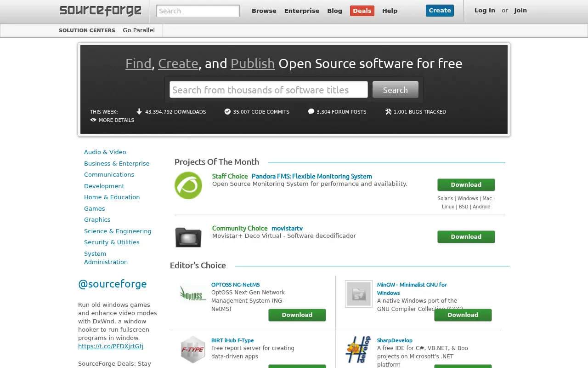Click the code commits checkmark icon

tap(227, 111)
